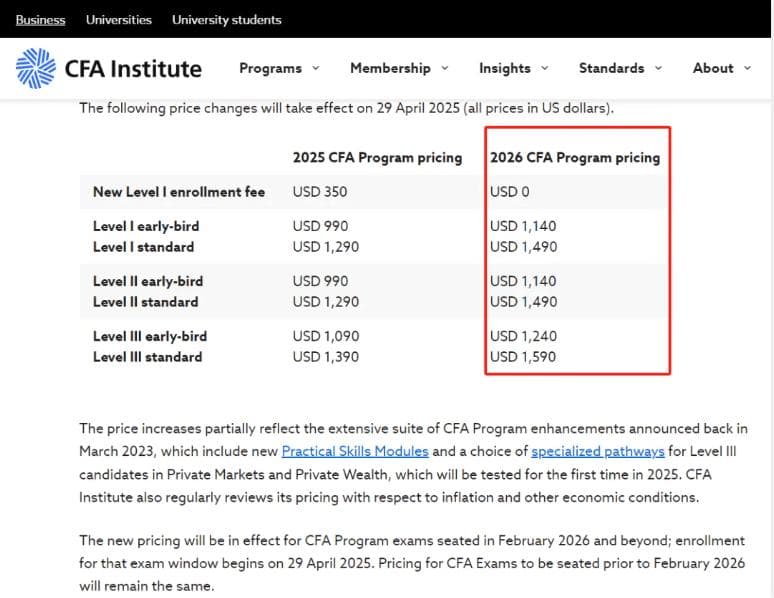The image size is (774, 598).
Task: Follow the Practical Skills Modules link
Action: 355,451
